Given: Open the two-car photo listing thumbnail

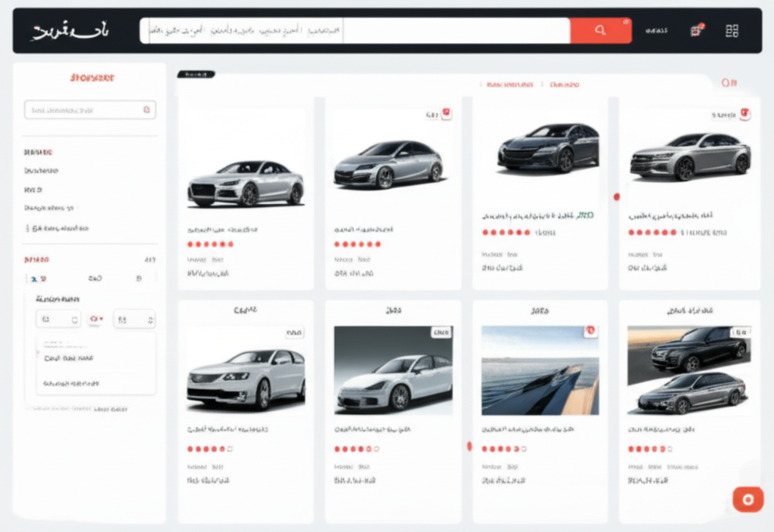Looking at the screenshot, I should tap(689, 370).
